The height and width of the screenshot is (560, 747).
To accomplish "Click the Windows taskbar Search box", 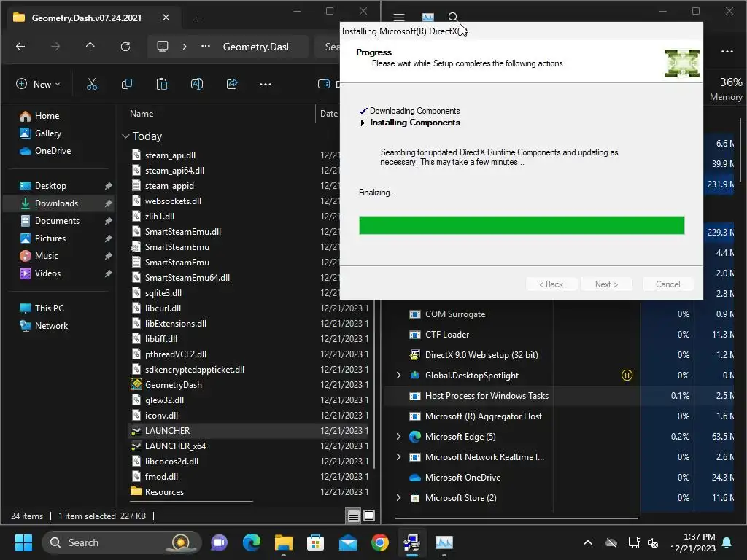I will pyautogui.click(x=122, y=542).
